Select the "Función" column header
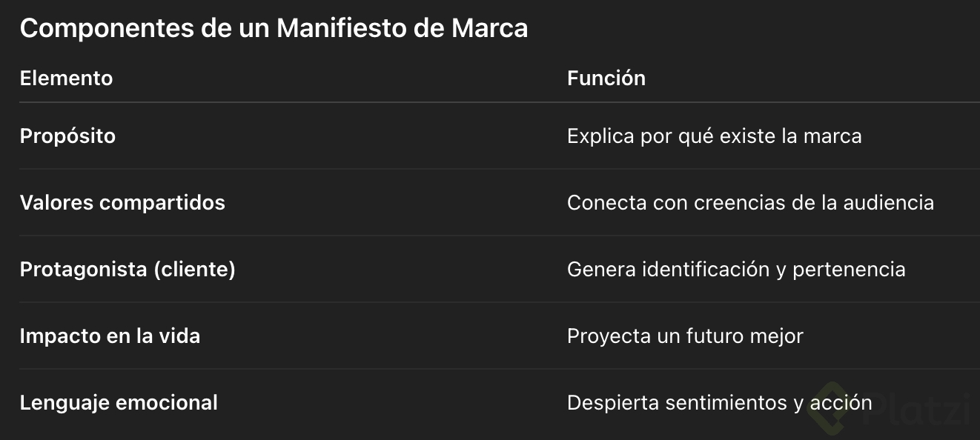Screen dimensions: 980x440 (x=606, y=78)
